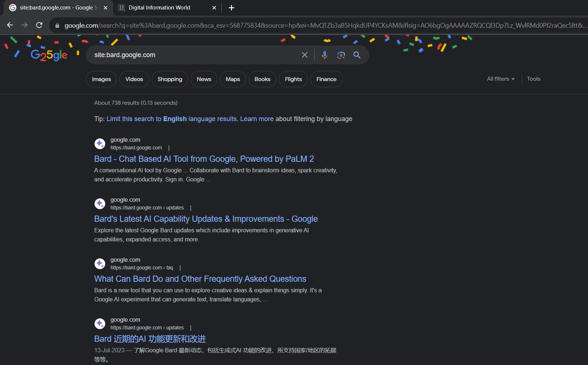
Task: Click Bard favicon beside Capability Updates result
Action: (x=100, y=204)
